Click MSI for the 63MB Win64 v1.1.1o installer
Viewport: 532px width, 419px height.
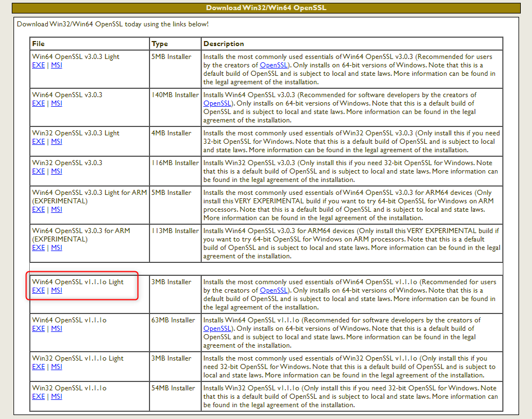pyautogui.click(x=57, y=329)
